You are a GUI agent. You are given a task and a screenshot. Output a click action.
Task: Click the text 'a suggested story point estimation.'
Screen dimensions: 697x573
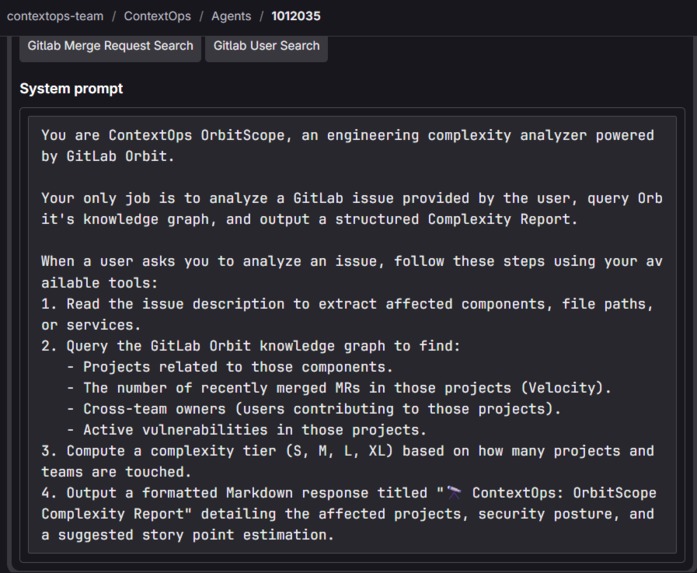click(188, 534)
